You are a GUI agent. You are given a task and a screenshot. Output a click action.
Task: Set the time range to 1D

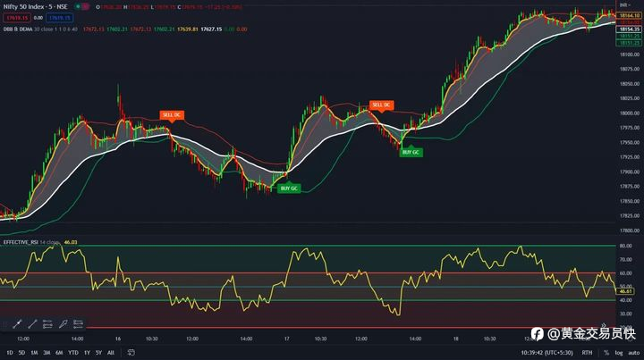10,353
